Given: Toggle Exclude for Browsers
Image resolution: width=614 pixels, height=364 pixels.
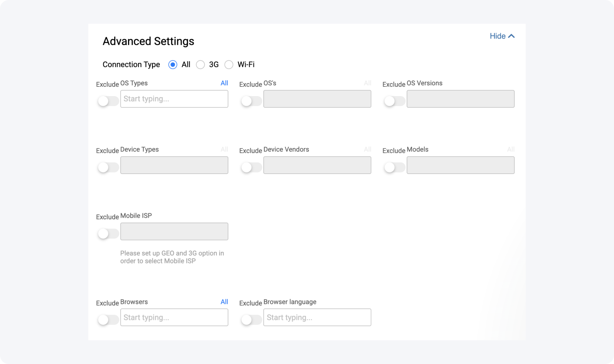Looking at the screenshot, I should (x=108, y=320).
